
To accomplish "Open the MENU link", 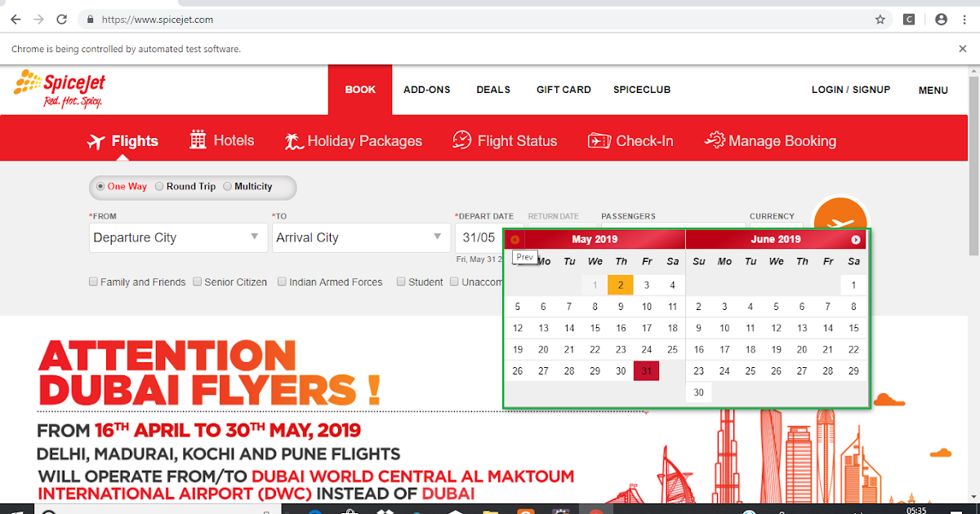I will pyautogui.click(x=933, y=91).
